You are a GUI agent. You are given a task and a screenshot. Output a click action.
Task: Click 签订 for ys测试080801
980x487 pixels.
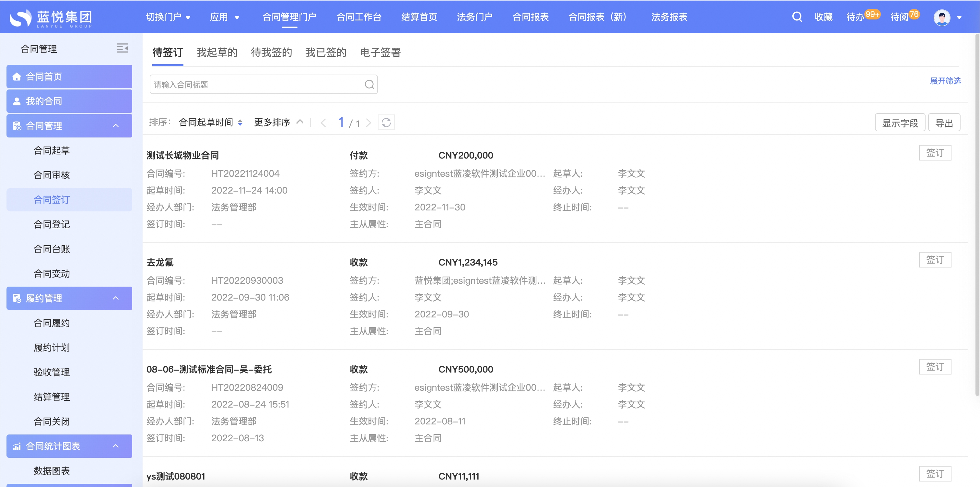click(x=935, y=474)
